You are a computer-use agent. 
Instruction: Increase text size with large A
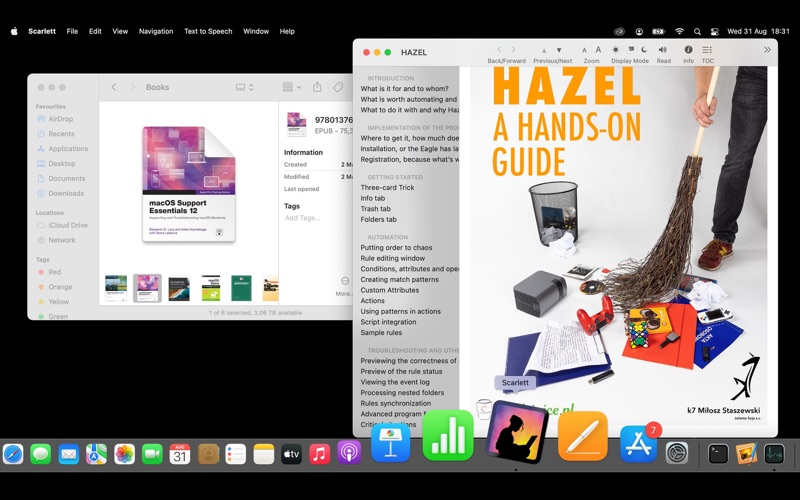[598, 50]
